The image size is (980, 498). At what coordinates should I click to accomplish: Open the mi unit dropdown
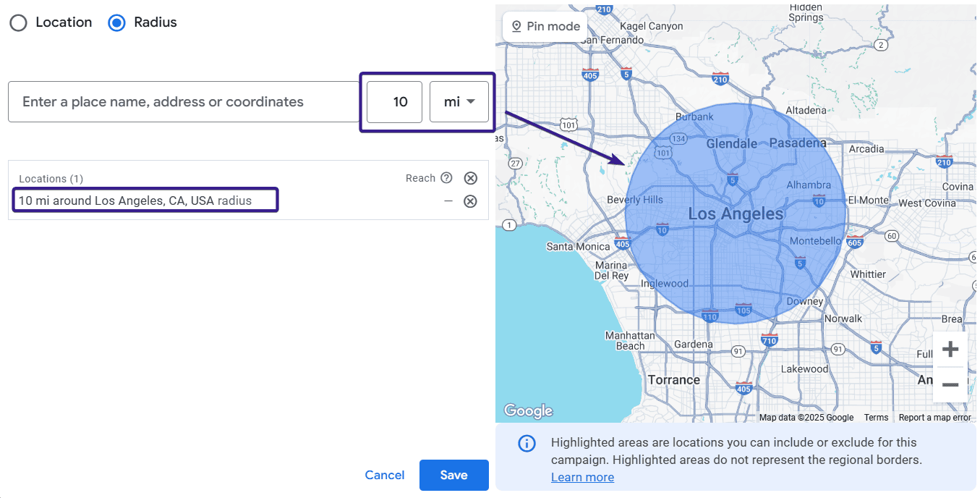pos(459,102)
